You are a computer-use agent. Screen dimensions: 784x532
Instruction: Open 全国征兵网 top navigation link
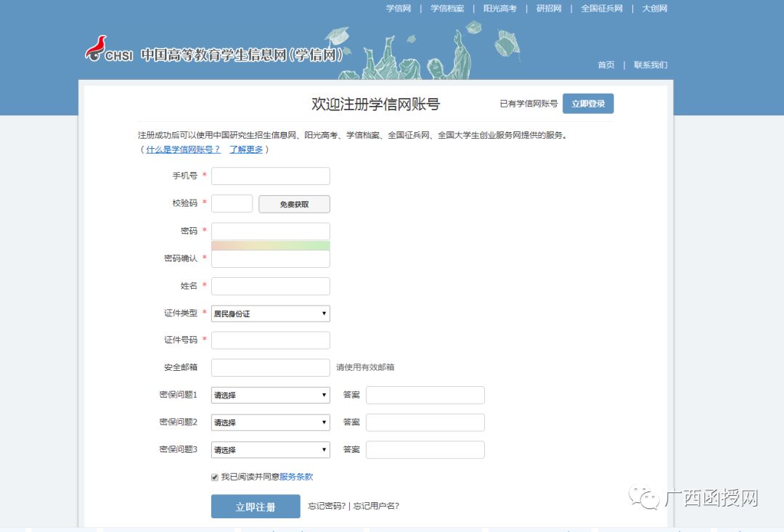point(602,9)
